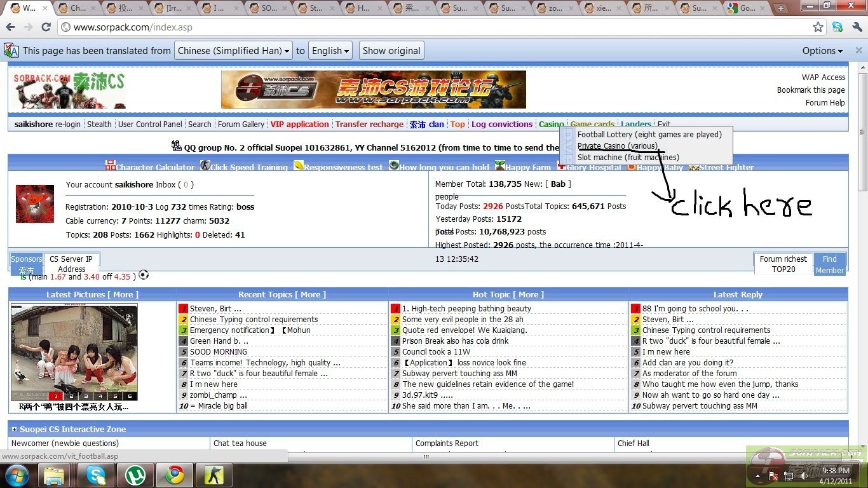Click the Happy Farm sprout icon
This screenshot has height=488, width=868.
coord(500,166)
